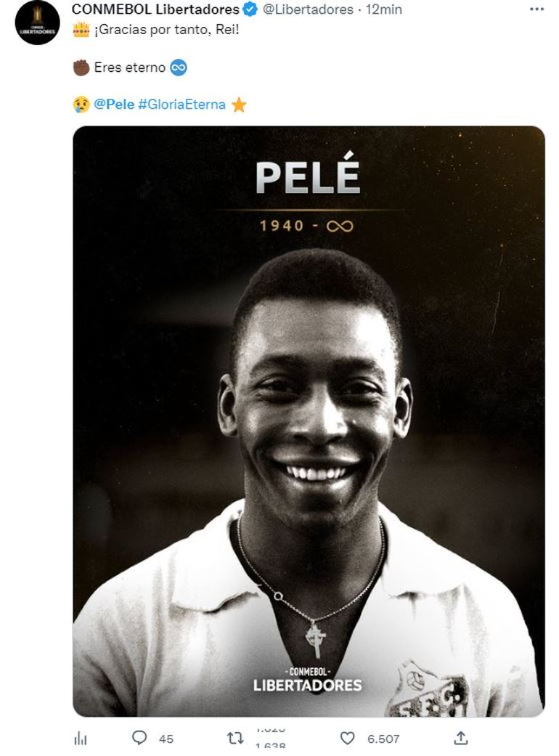559x756 pixels.
Task: Click the gold star emoji after hashtag
Action: [x=239, y=105]
